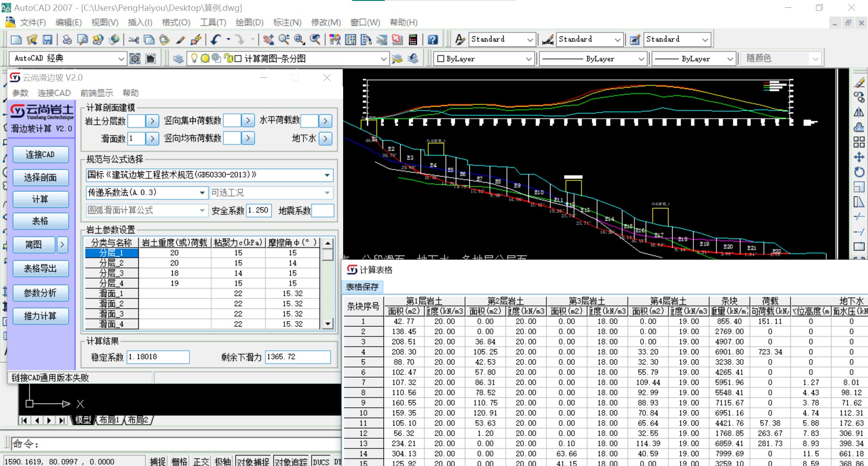Viewport: 868px width, 466px height.
Task: Select the Move tool in right toolbar
Action: pyautogui.click(x=859, y=157)
